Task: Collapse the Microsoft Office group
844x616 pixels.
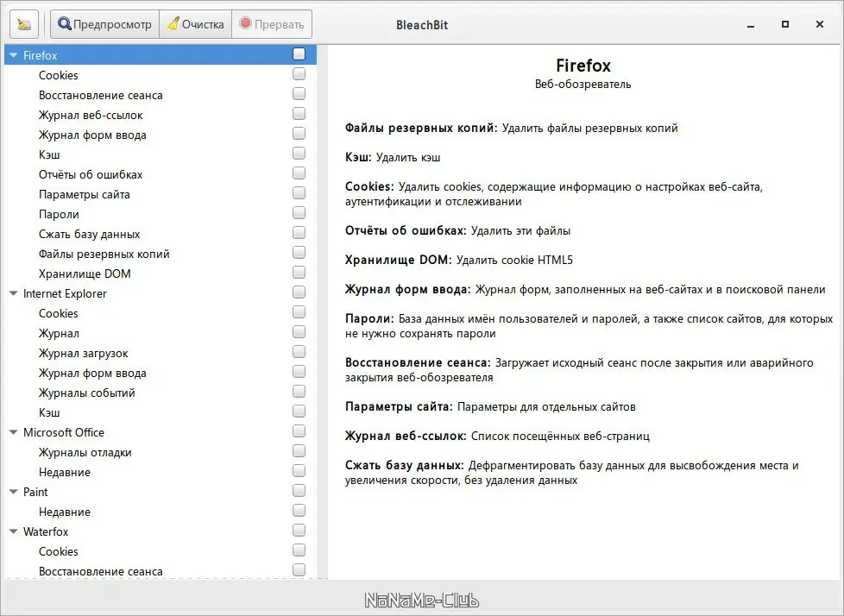Action: [x=14, y=432]
